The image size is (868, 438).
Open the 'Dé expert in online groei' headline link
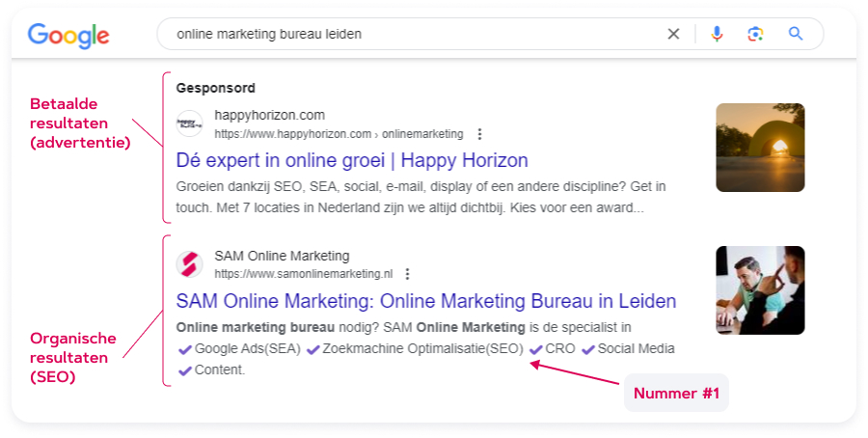coord(352,160)
